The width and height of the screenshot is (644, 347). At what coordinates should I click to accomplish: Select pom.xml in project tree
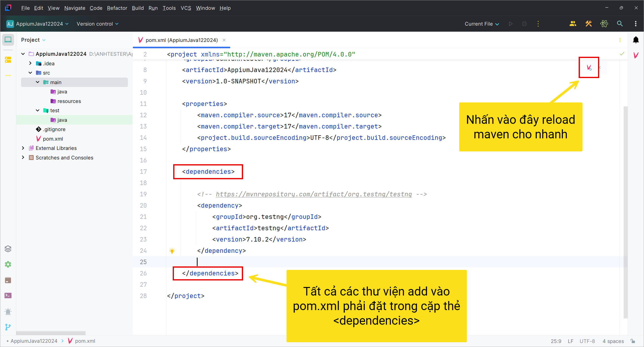click(x=53, y=139)
